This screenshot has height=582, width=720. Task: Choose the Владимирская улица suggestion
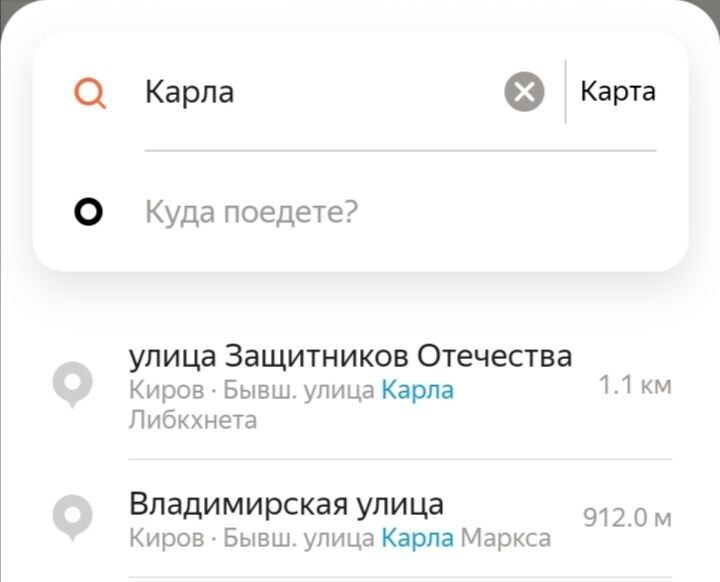(x=287, y=503)
